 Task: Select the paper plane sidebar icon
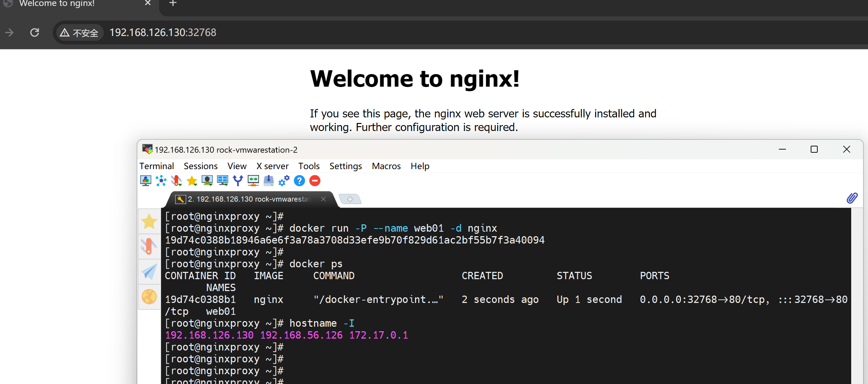[149, 272]
